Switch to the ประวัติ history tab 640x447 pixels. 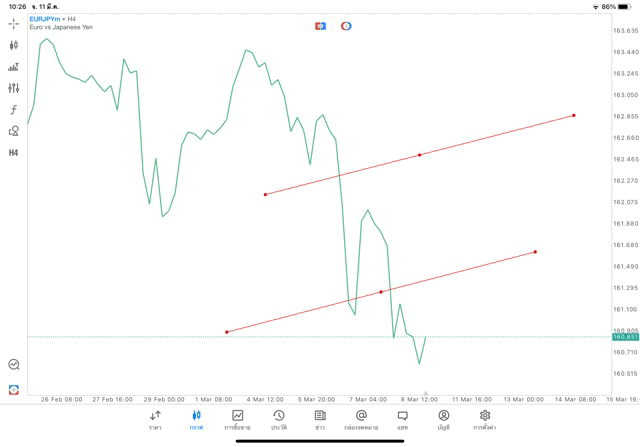[x=279, y=419]
